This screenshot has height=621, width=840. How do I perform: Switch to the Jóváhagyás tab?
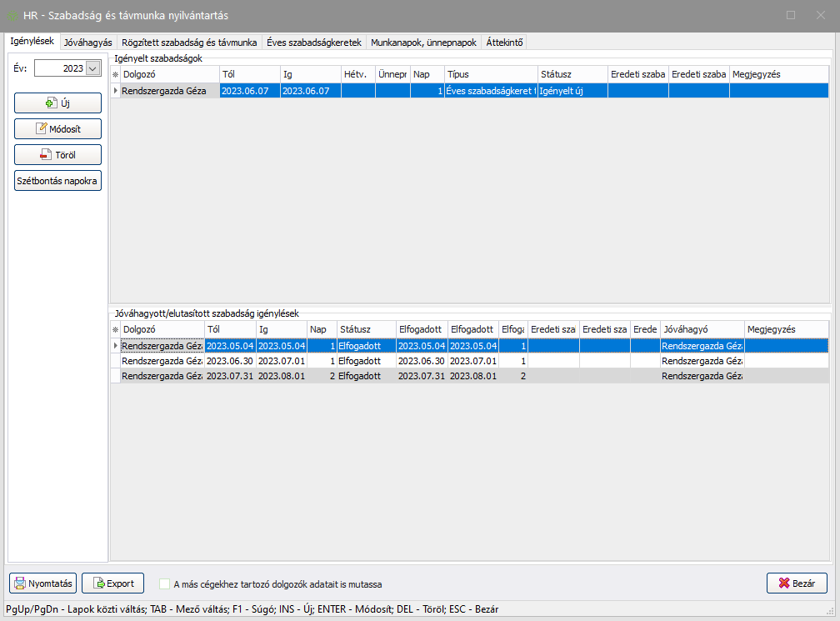pyautogui.click(x=88, y=42)
